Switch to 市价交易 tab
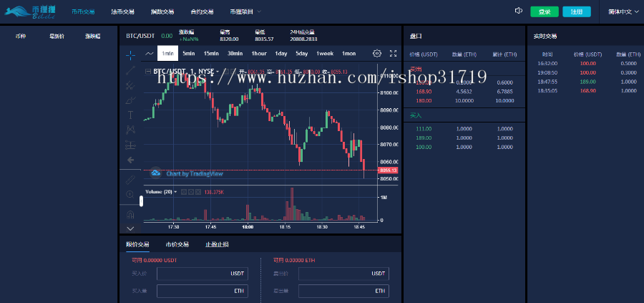The height and width of the screenshot is (303, 644). coord(177,244)
